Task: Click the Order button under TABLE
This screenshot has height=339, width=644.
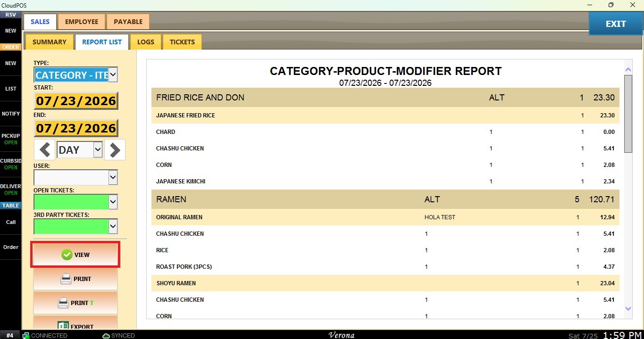Action: 10,247
